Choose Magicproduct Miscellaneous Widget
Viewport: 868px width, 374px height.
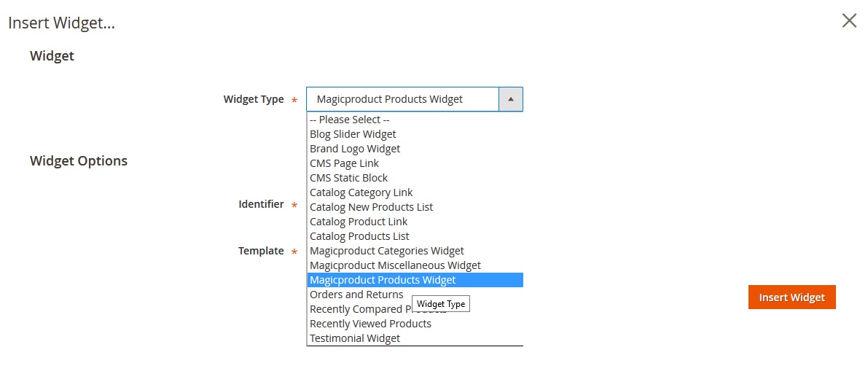pyautogui.click(x=395, y=265)
